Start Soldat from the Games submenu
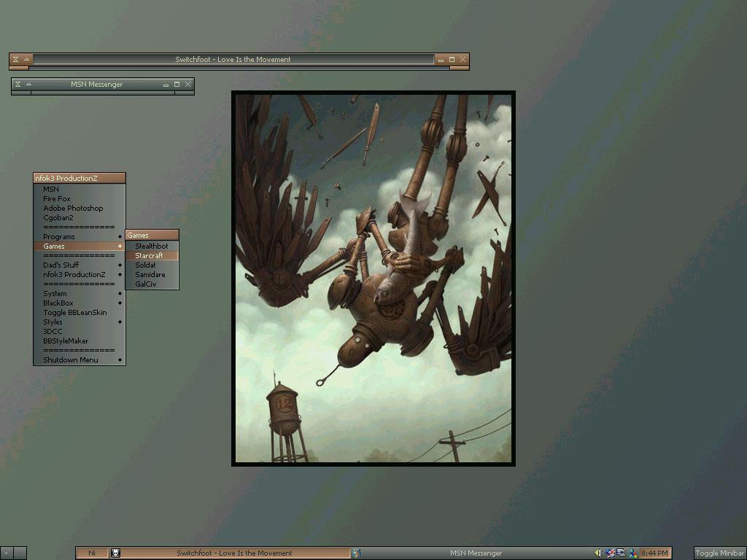Image resolution: width=747 pixels, height=560 pixels. (x=152, y=265)
